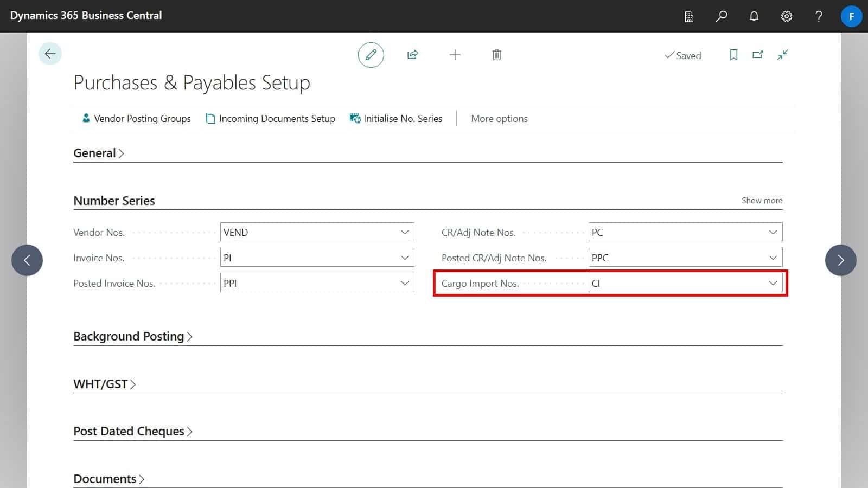Open the search magnifier in header
Screen dimensions: 868x488
coord(721,16)
